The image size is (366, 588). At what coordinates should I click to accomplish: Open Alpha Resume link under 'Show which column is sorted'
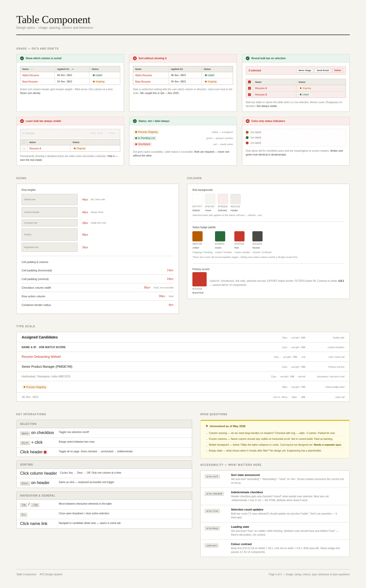click(30, 75)
